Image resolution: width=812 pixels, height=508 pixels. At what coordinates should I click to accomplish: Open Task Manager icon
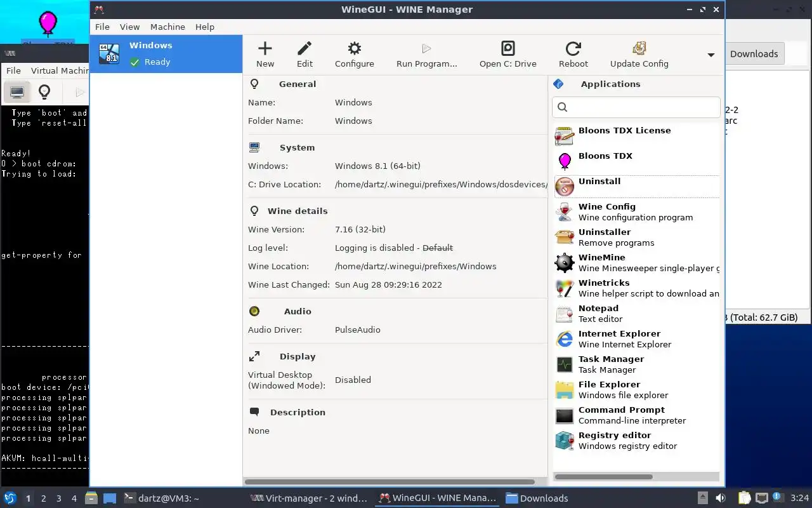pyautogui.click(x=565, y=364)
